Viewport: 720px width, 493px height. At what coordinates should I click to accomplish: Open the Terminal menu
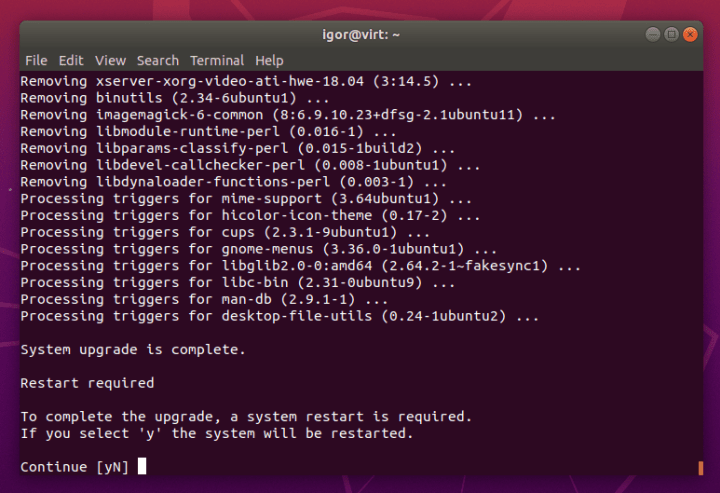tap(217, 61)
